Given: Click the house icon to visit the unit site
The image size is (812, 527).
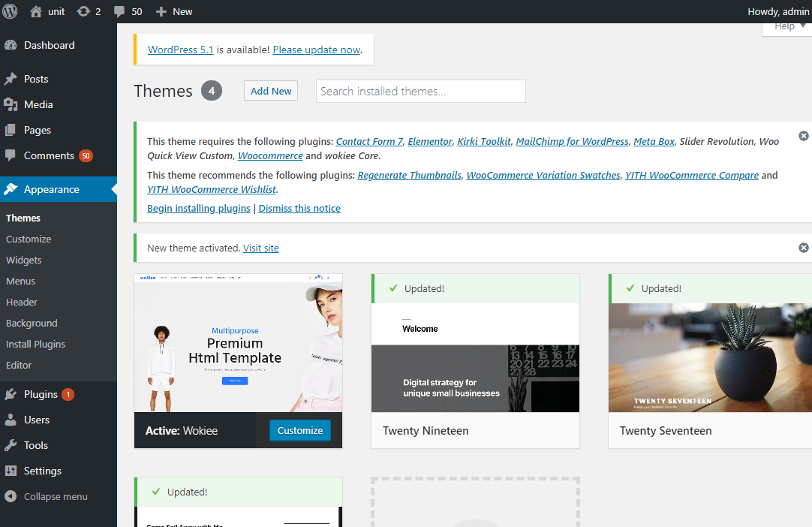Looking at the screenshot, I should (x=35, y=11).
